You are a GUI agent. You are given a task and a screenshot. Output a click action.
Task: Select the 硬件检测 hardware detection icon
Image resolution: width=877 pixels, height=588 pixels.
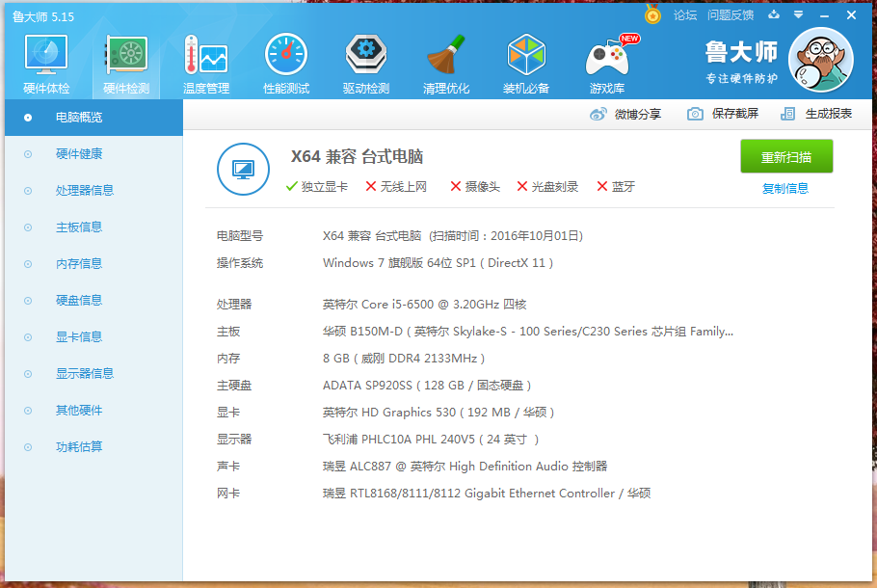click(126, 64)
